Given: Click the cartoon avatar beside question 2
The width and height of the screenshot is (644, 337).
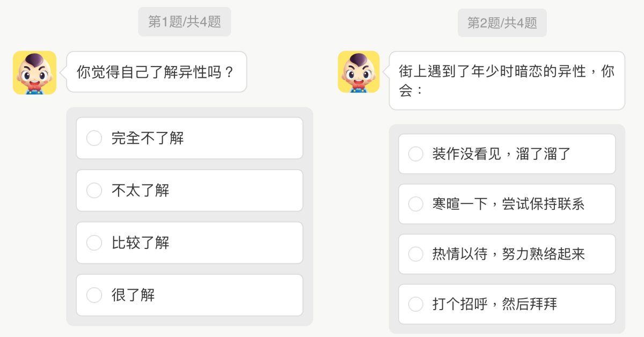Looking at the screenshot, I should 358,72.
